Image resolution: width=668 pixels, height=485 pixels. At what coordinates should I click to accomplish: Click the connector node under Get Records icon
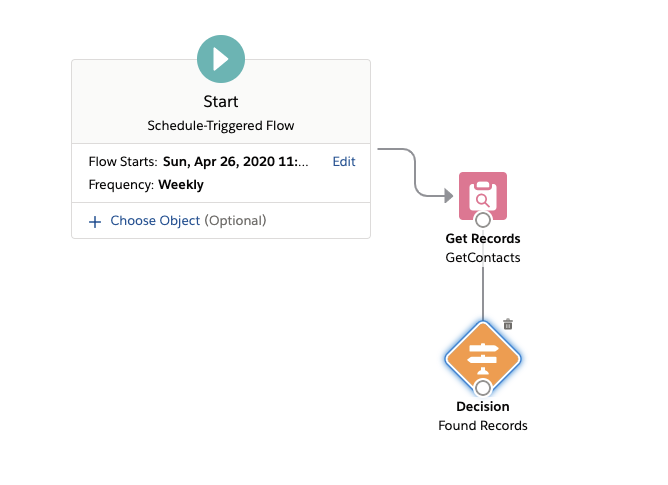tap(483, 220)
